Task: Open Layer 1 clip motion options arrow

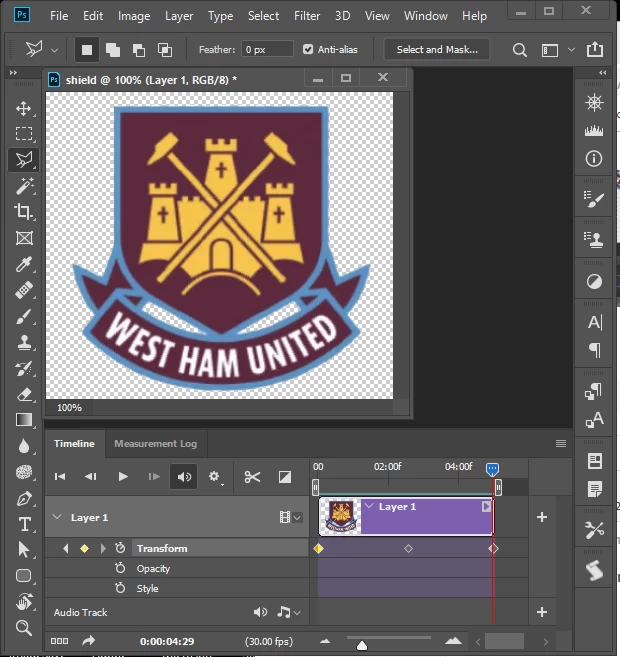Action: [x=486, y=507]
